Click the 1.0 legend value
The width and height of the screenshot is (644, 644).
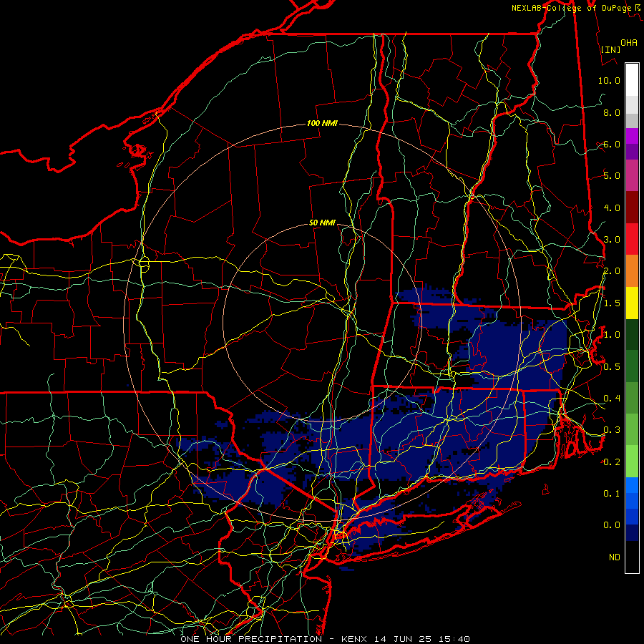pyautogui.click(x=612, y=335)
